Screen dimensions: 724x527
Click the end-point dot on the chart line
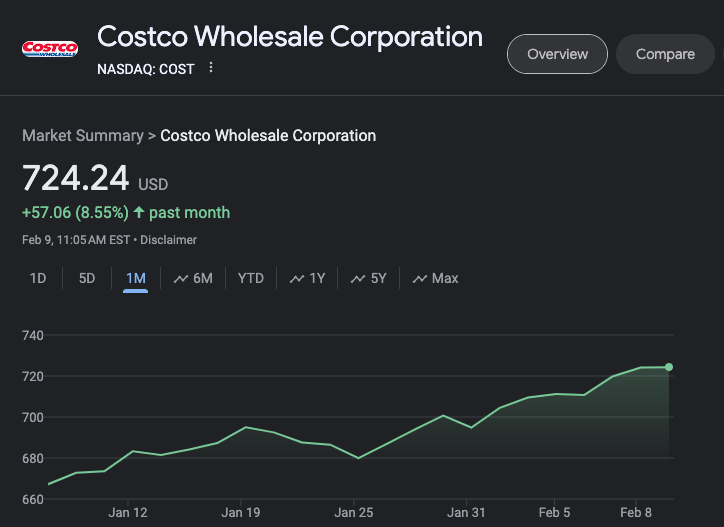pos(668,367)
